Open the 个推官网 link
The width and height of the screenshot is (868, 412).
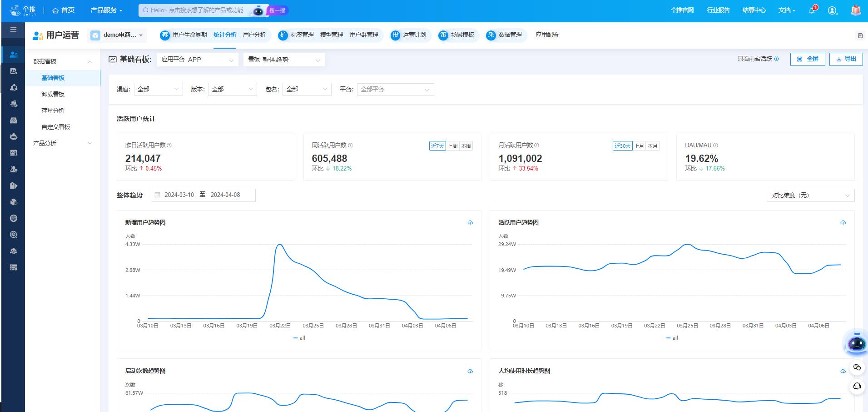coord(682,10)
